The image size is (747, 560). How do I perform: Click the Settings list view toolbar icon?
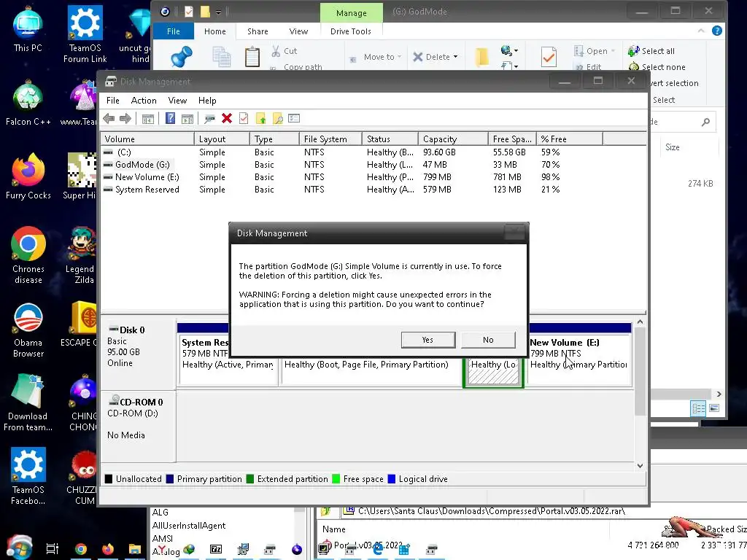pos(294,119)
